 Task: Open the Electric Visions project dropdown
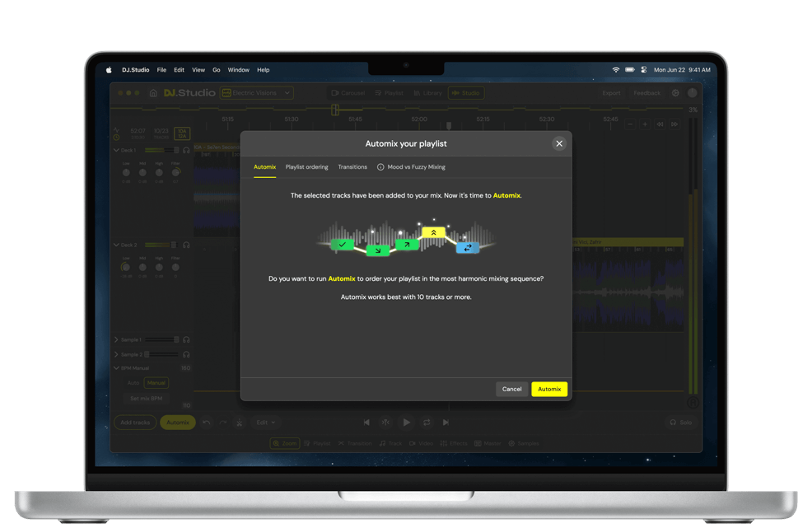(x=256, y=93)
